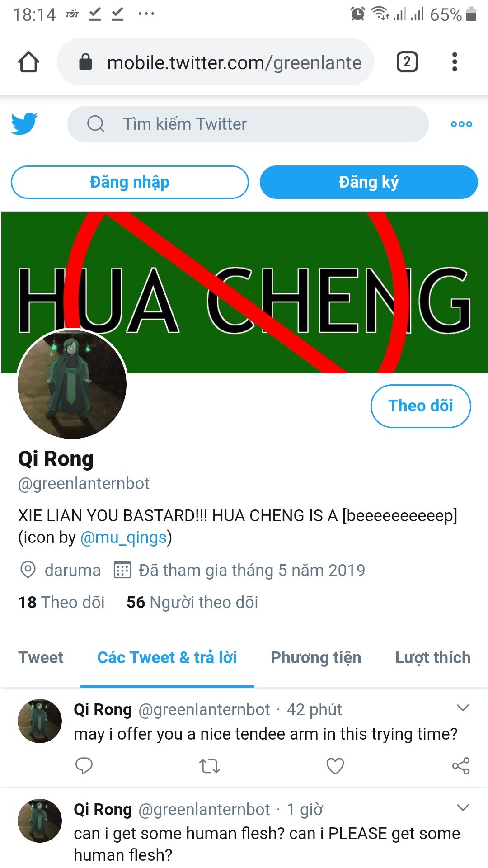The image size is (488, 868).
Task: Click the Đăng nhập button
Action: (x=130, y=182)
